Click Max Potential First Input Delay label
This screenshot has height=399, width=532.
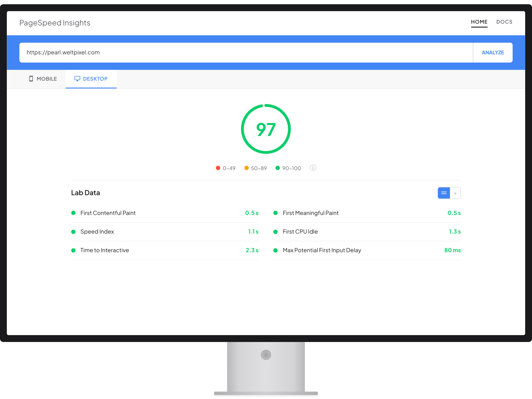pyautogui.click(x=322, y=250)
